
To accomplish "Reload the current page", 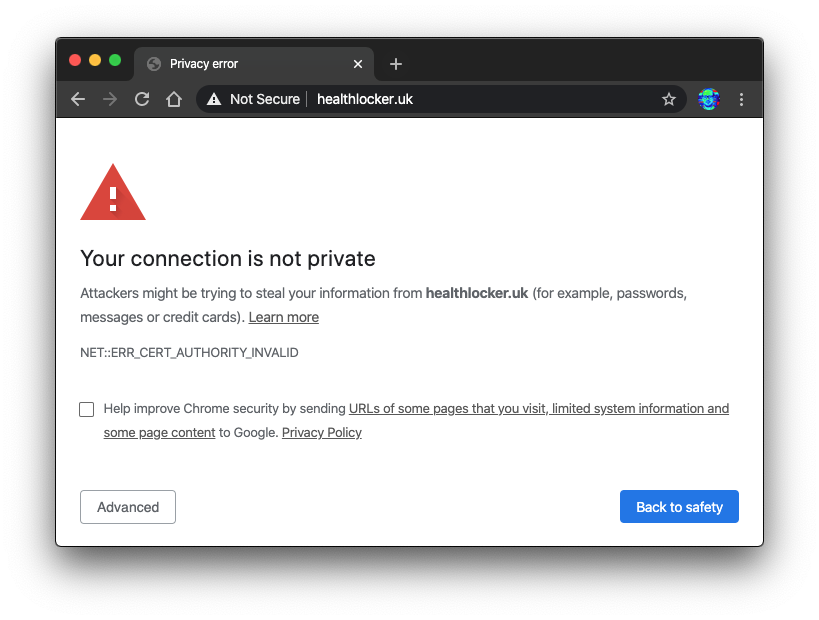I will tap(141, 99).
